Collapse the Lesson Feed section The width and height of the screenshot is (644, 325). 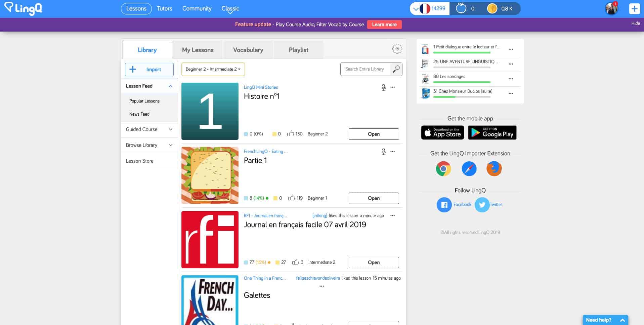point(170,86)
